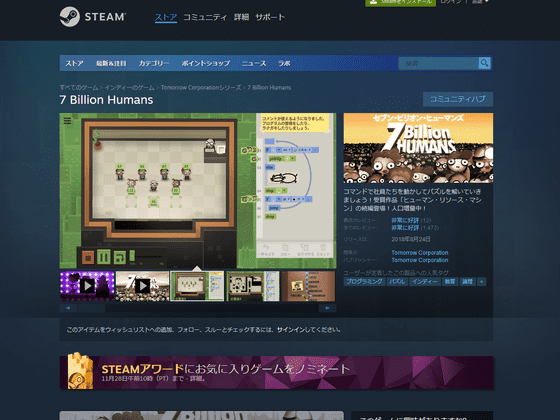
Task: Click the ログイン link at top right
Action: tap(451, 2)
